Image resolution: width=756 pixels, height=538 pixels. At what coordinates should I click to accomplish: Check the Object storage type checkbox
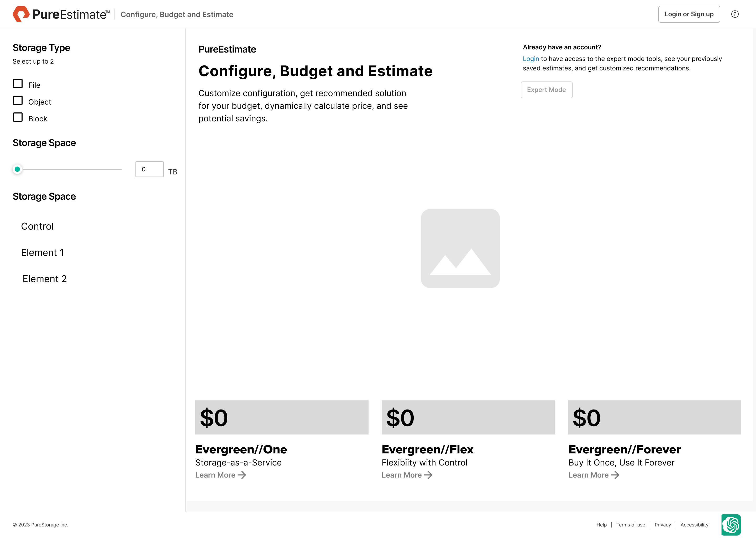pyautogui.click(x=18, y=101)
